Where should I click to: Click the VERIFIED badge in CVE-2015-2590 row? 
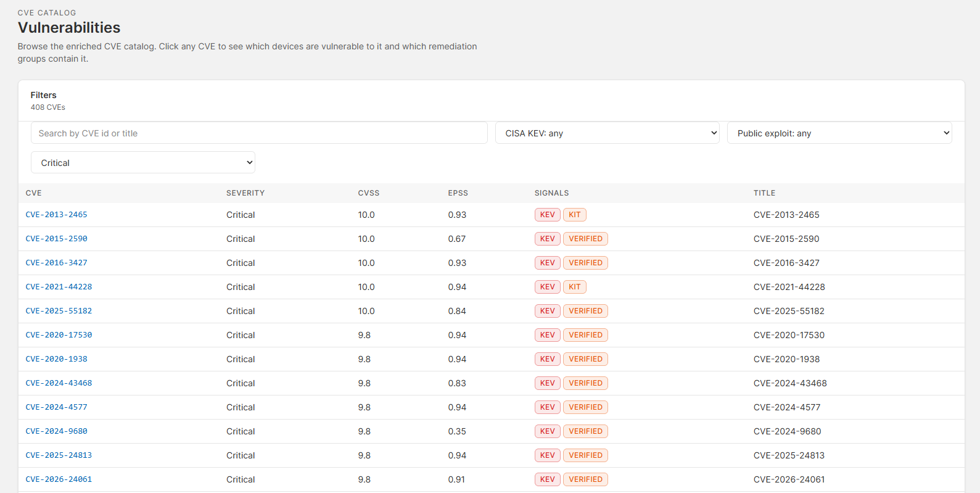coord(585,239)
